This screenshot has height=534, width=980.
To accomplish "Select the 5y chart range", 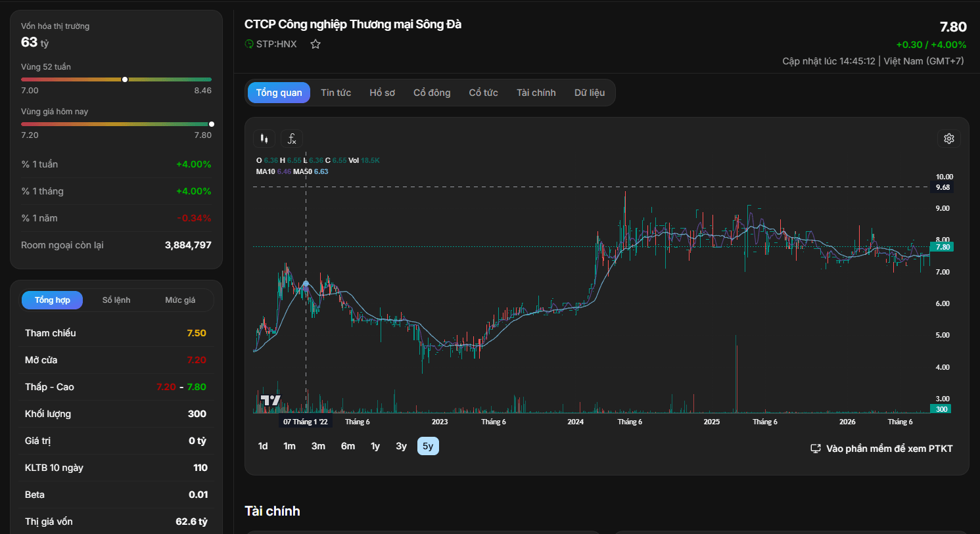I will tap(428, 446).
